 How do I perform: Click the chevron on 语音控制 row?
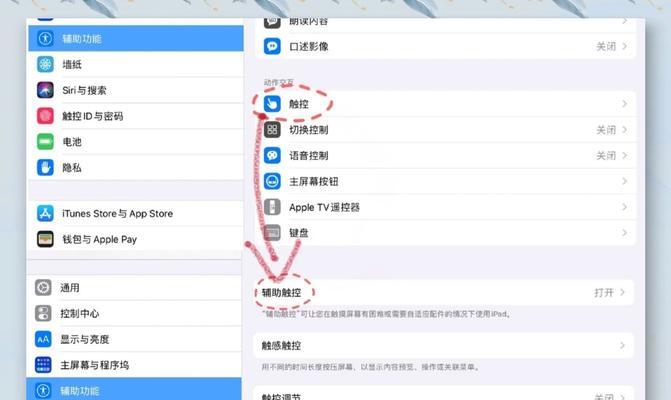coord(625,155)
